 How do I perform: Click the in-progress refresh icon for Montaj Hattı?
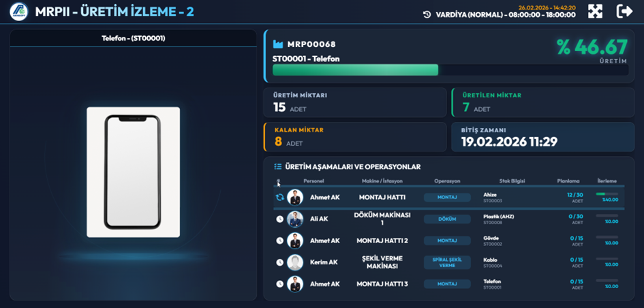click(279, 198)
